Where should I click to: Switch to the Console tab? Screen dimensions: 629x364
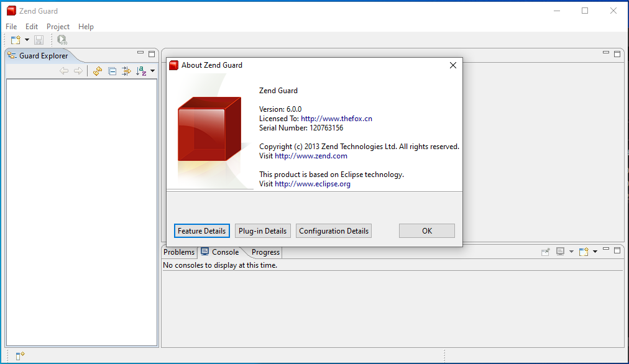click(x=220, y=252)
